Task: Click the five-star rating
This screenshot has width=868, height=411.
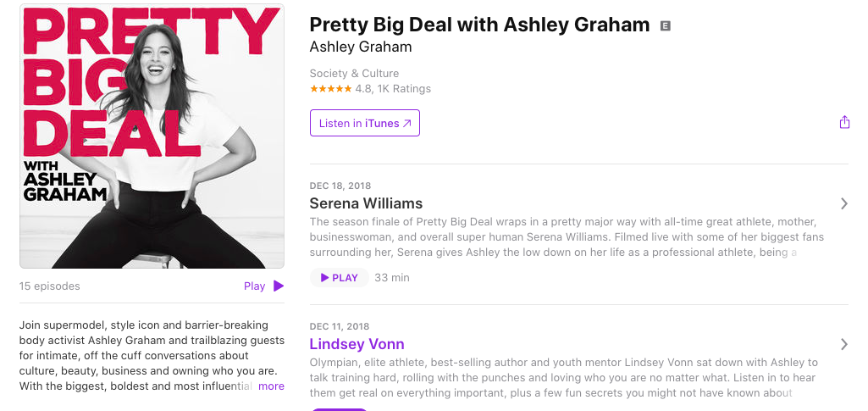Action: pos(330,89)
